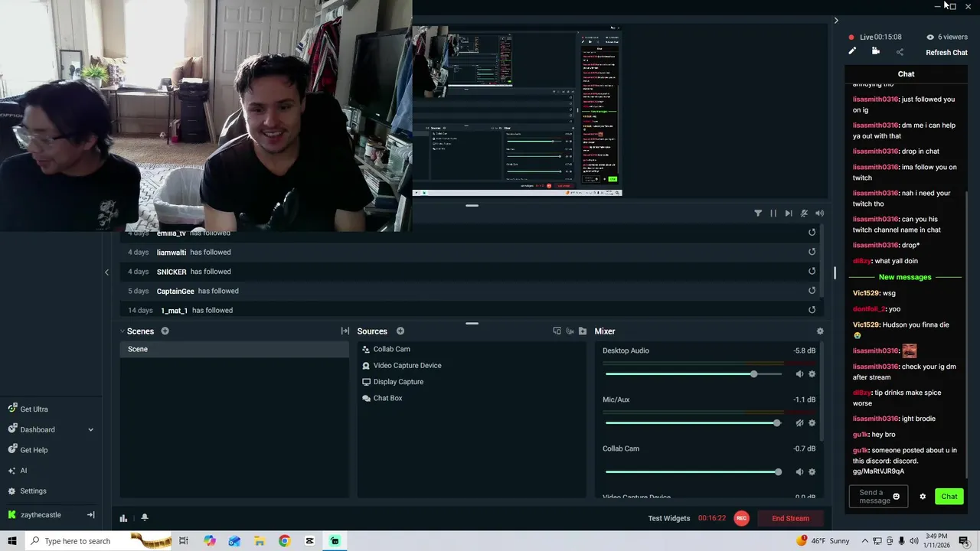Image resolution: width=980 pixels, height=551 pixels.
Task: Open the chat emoji picker
Action: [897, 497]
